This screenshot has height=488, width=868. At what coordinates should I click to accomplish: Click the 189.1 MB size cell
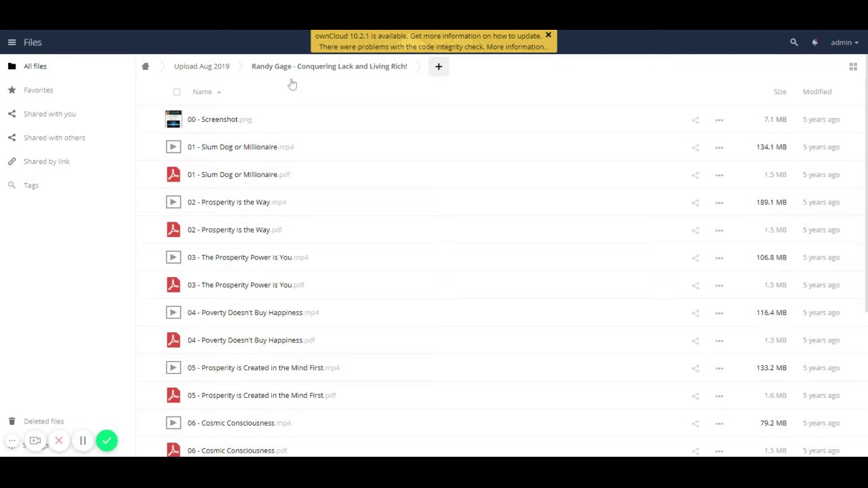pyautogui.click(x=771, y=202)
